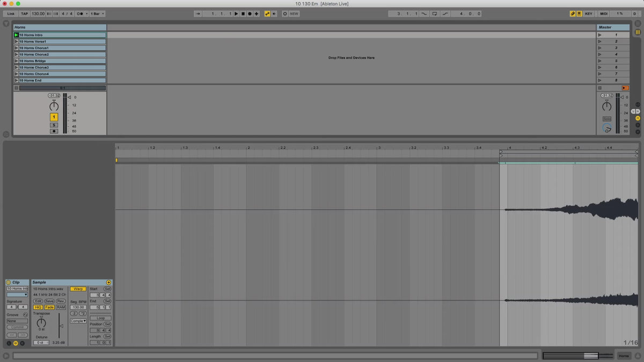Click Stop All Clips on Master

coord(625,87)
